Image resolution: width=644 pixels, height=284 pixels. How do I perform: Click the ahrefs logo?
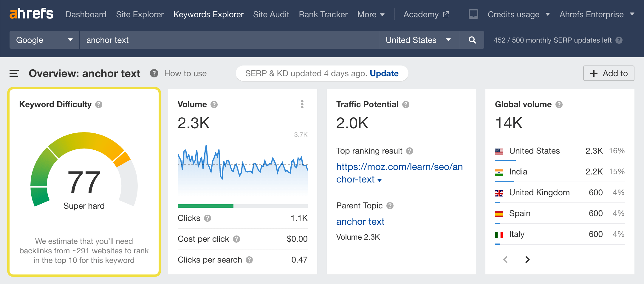click(x=32, y=14)
